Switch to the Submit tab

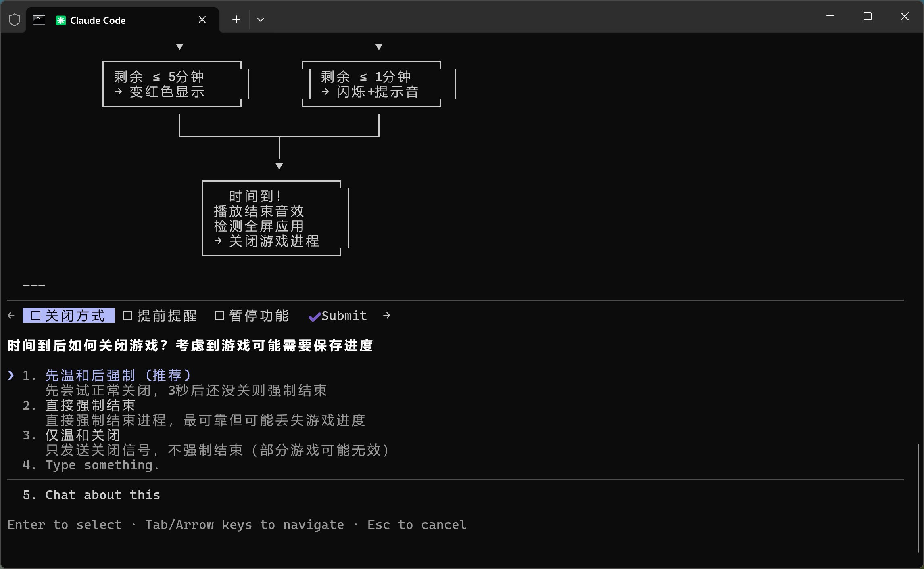344,316
